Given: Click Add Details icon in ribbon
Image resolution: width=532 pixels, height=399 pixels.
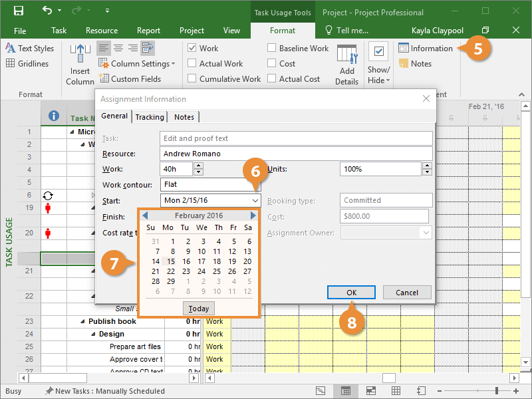Looking at the screenshot, I should click(x=346, y=65).
